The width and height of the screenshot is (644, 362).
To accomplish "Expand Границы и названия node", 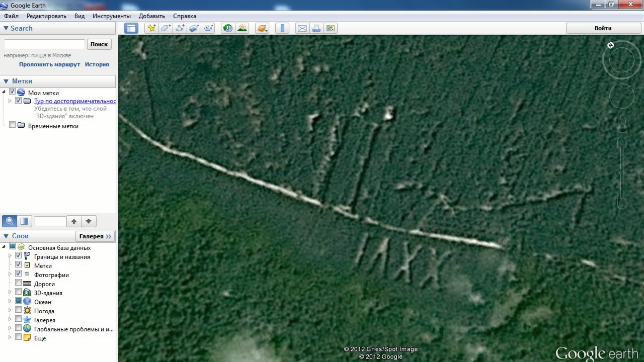I will 10,256.
